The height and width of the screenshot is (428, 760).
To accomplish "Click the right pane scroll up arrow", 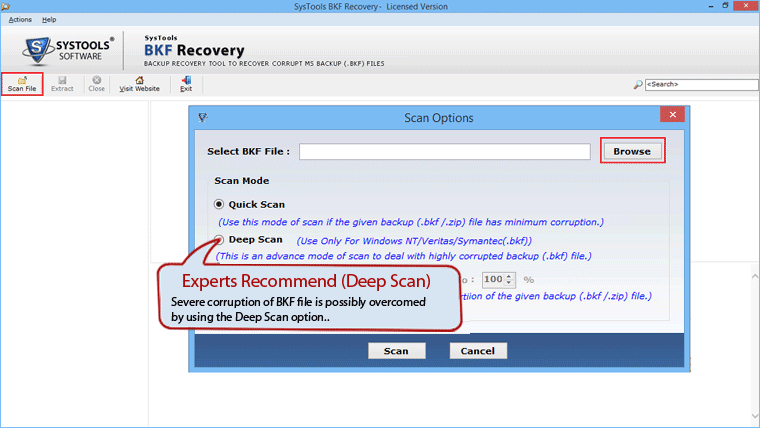I will coord(755,276).
